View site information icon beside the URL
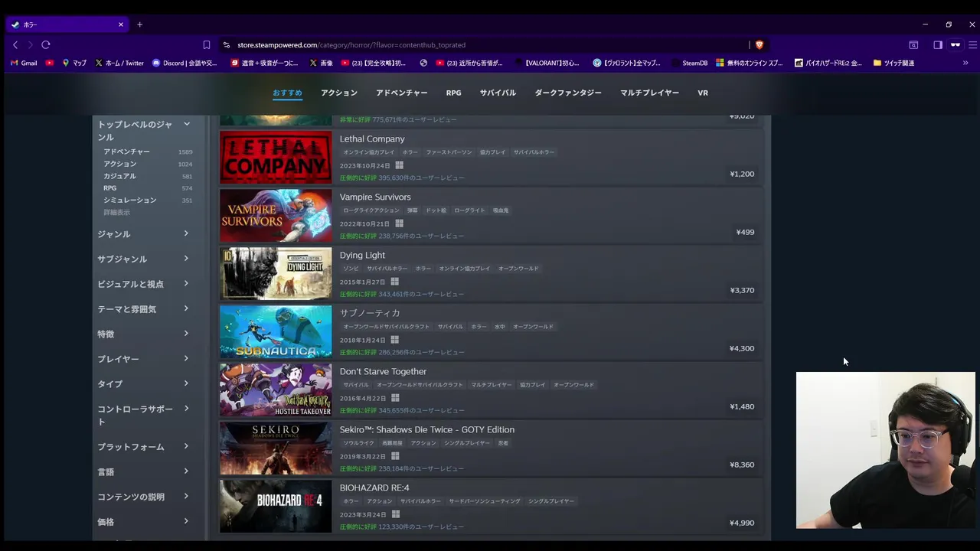This screenshot has width=980, height=551. pos(226,45)
